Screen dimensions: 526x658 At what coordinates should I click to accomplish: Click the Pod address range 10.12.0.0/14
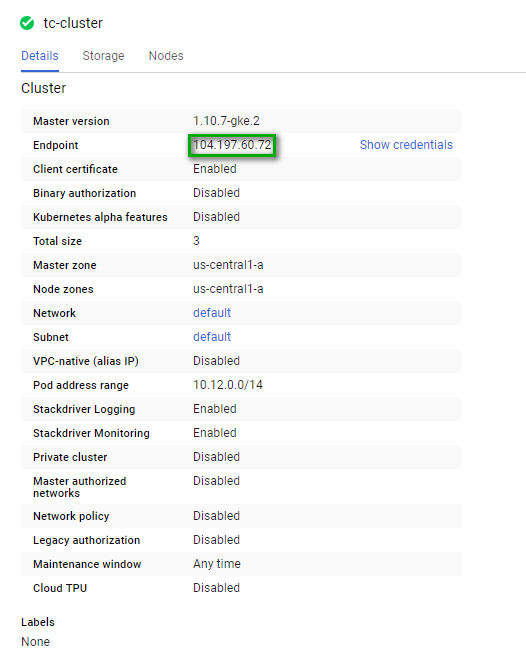(228, 385)
